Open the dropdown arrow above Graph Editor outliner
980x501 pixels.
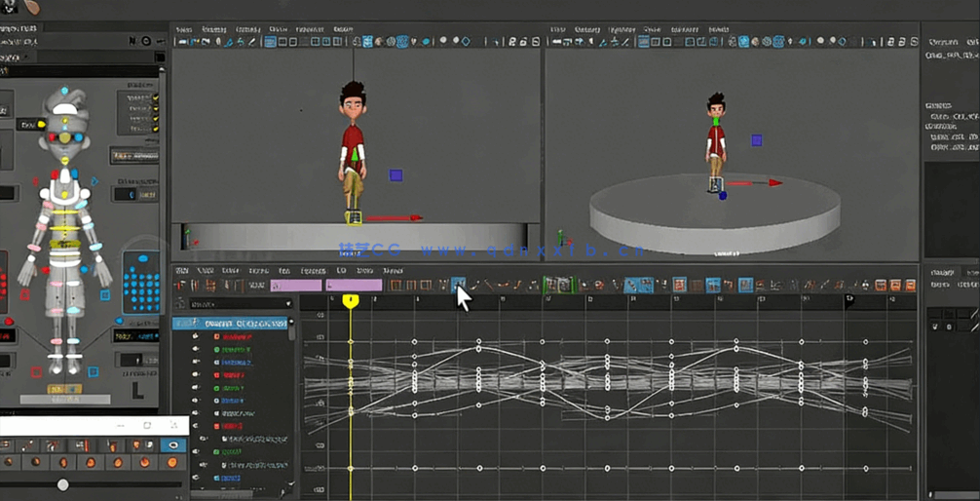pos(287,304)
